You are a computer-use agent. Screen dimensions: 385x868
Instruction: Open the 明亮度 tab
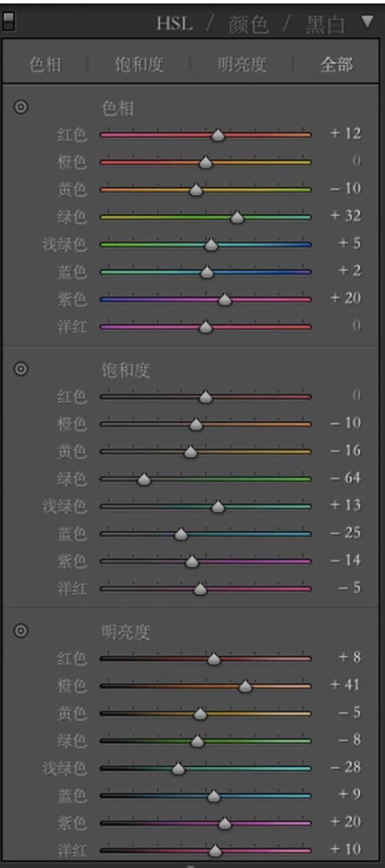click(x=242, y=64)
